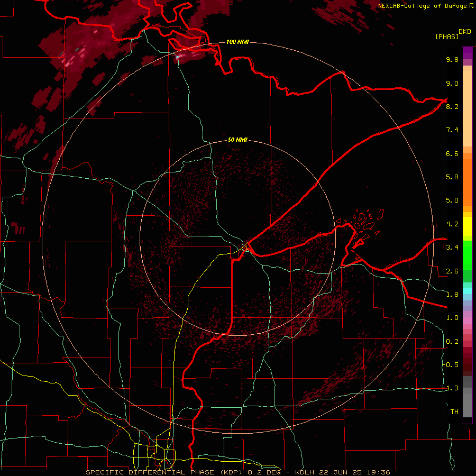Select the 8.2 scale value
The width and height of the screenshot is (476, 476).
pos(452,106)
